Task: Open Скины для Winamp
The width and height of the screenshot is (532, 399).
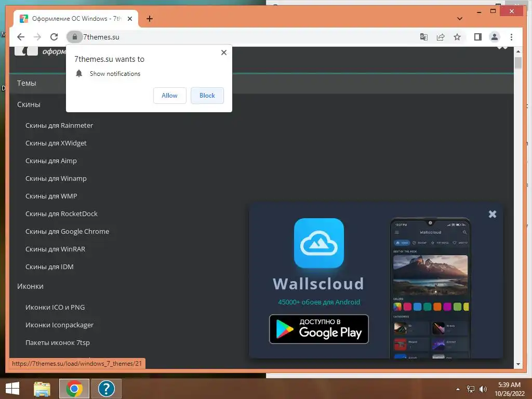Action: (56, 179)
